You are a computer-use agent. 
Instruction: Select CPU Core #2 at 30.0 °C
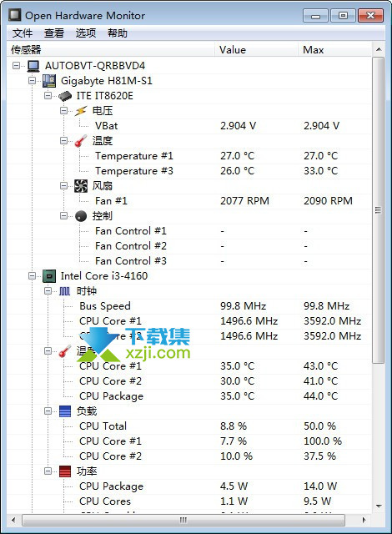click(189, 381)
